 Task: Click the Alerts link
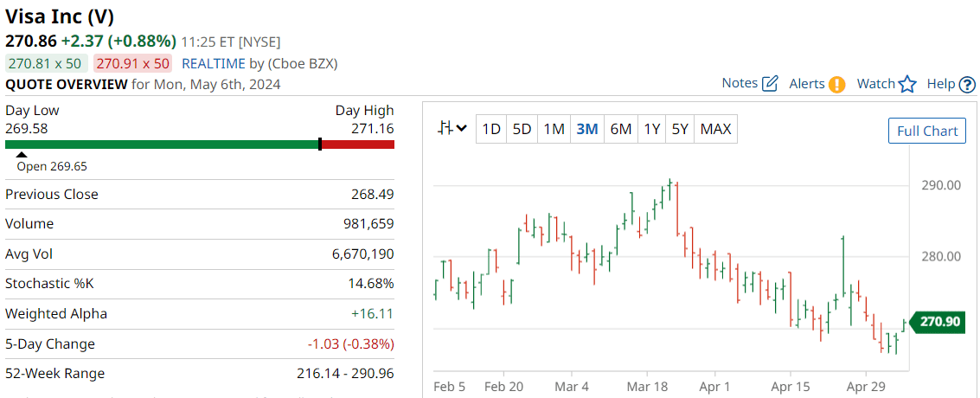pos(807,84)
